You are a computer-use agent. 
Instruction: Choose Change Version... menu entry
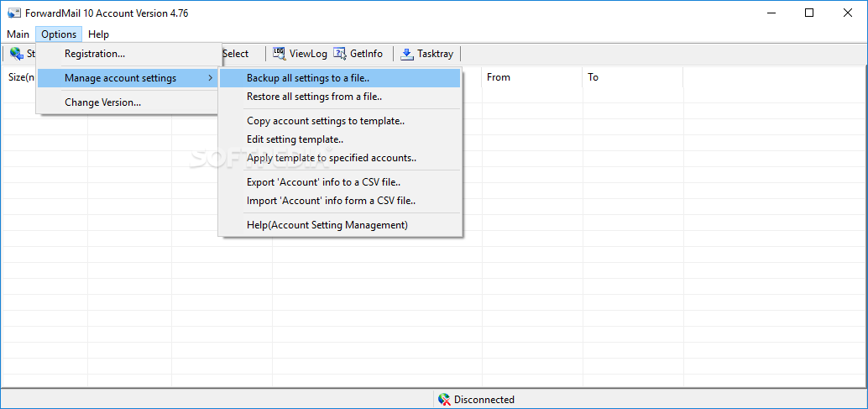click(127, 102)
